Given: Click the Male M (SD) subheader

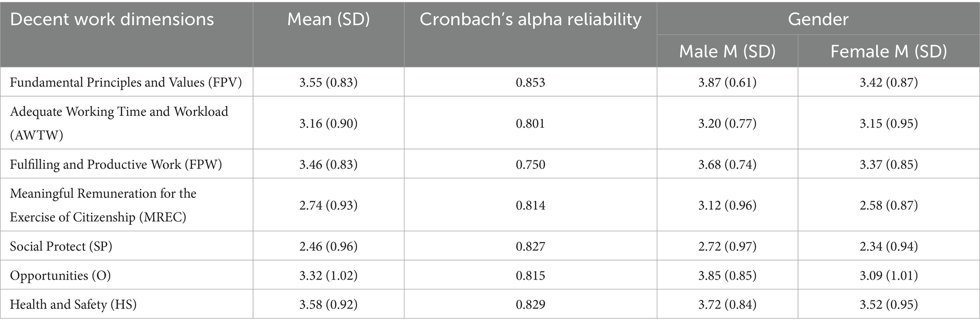Looking at the screenshot, I should [727, 51].
